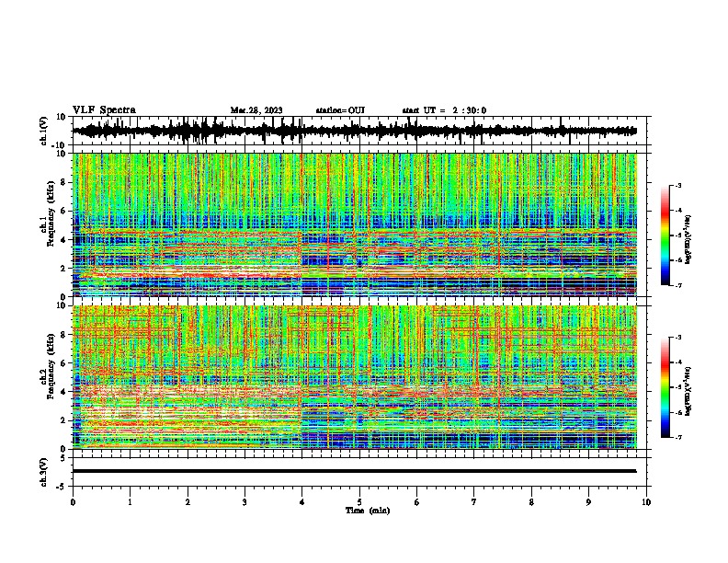Click the "6" kHz tick on ch.2 frequency axis

(x=63, y=363)
